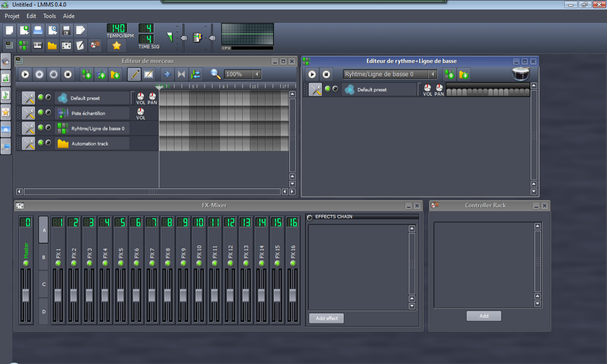Add beat/bassline in Editeur de morceau
607x364 pixels.
(x=86, y=74)
